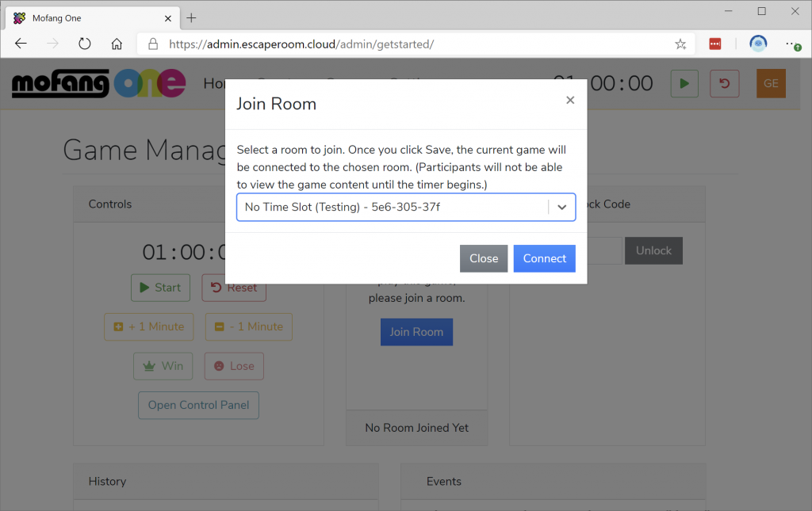Click the gray Close button
This screenshot has height=511, width=812.
483,258
